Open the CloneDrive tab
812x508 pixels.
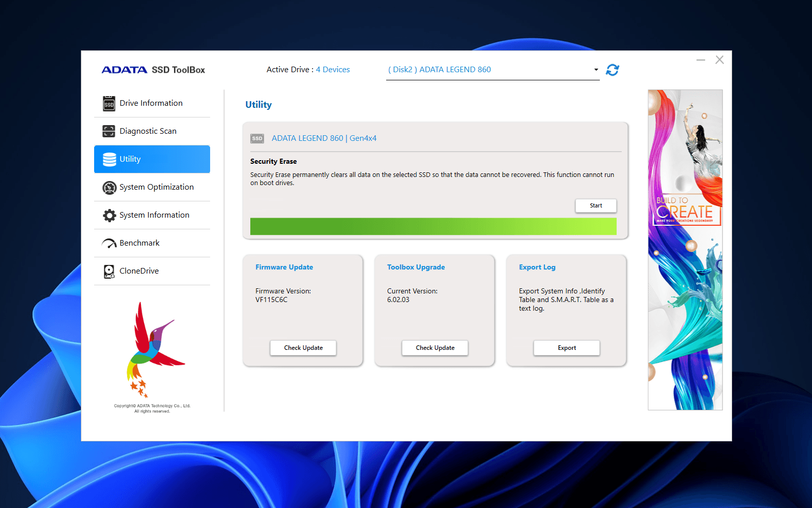(x=152, y=271)
